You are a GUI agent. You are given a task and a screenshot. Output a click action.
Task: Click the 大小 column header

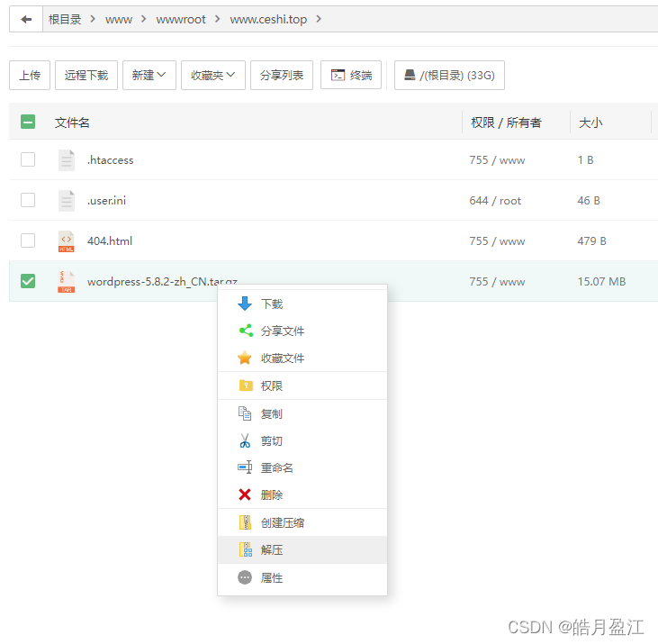(x=590, y=122)
